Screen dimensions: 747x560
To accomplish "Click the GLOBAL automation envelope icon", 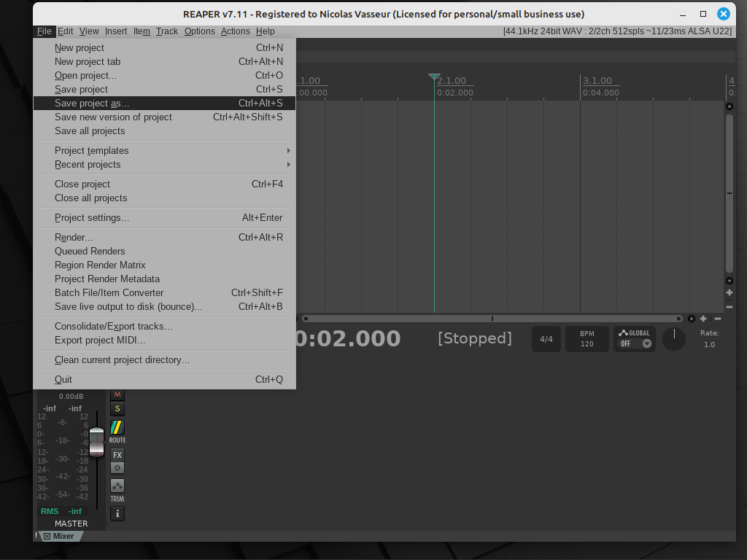I will coord(623,332).
